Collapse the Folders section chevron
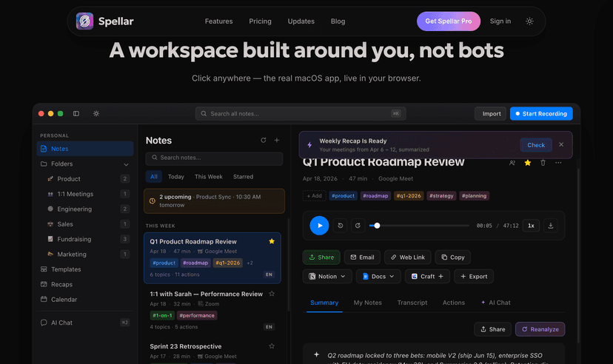This screenshot has height=364, width=613. [x=126, y=164]
